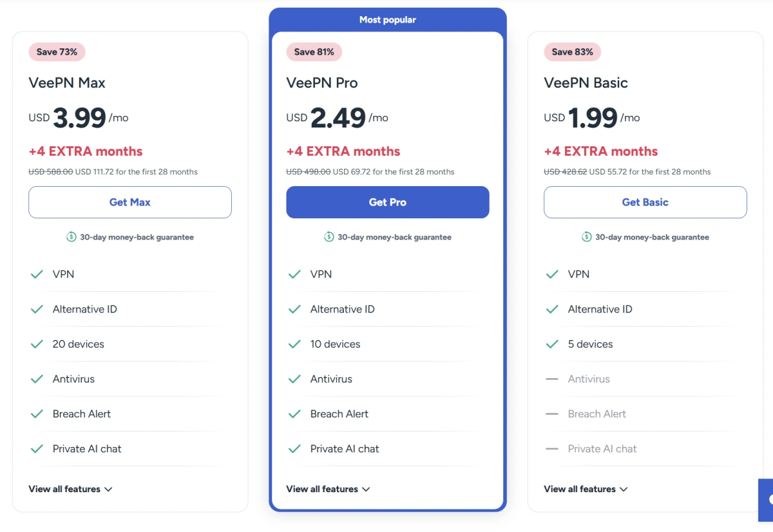
Task: Expand View all features under VeePN Basic
Action: (x=586, y=489)
